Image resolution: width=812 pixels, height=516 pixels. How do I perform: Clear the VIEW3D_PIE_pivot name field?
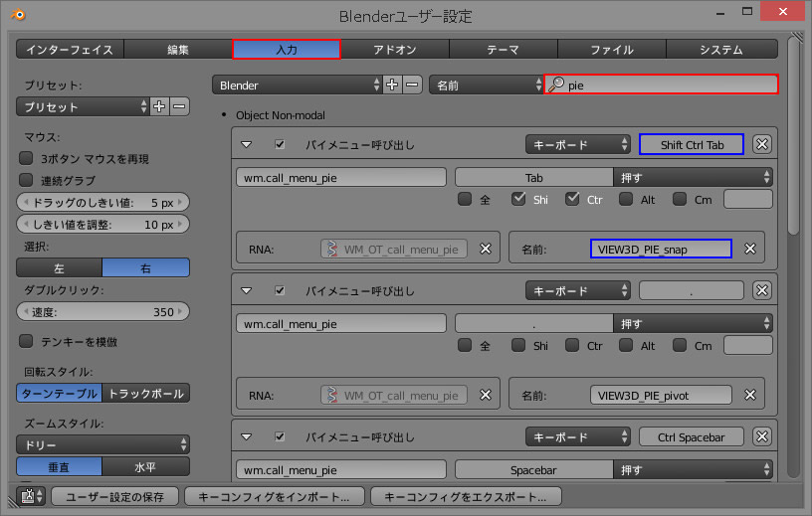point(750,395)
